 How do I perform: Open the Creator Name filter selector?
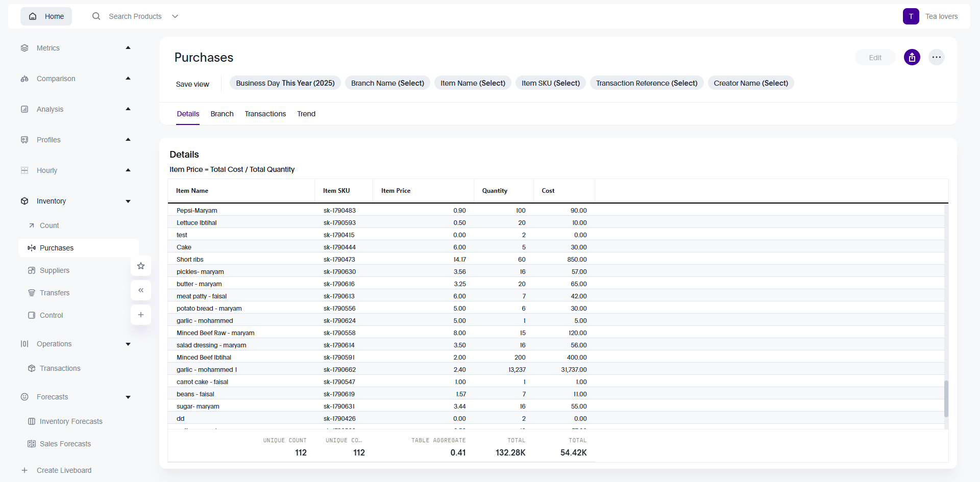click(750, 83)
